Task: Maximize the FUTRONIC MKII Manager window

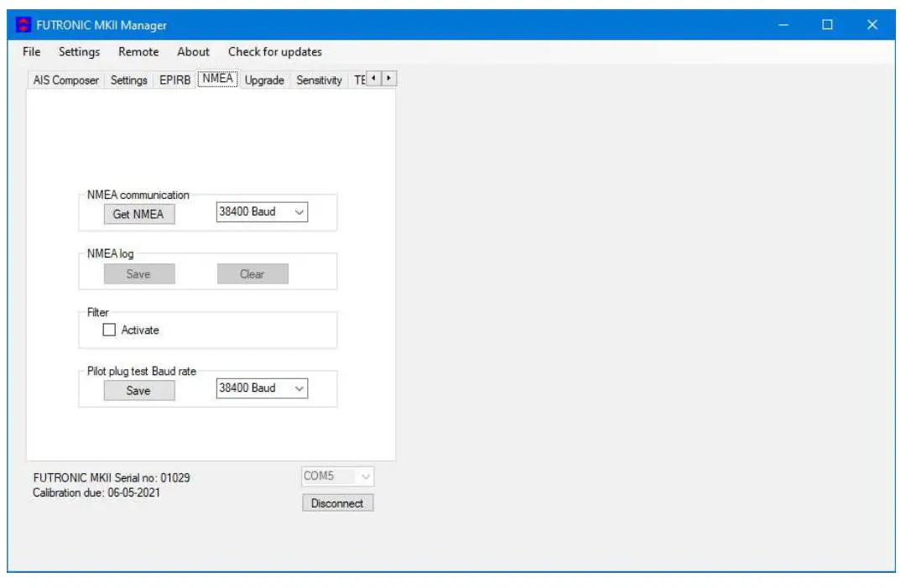Action: (827, 24)
